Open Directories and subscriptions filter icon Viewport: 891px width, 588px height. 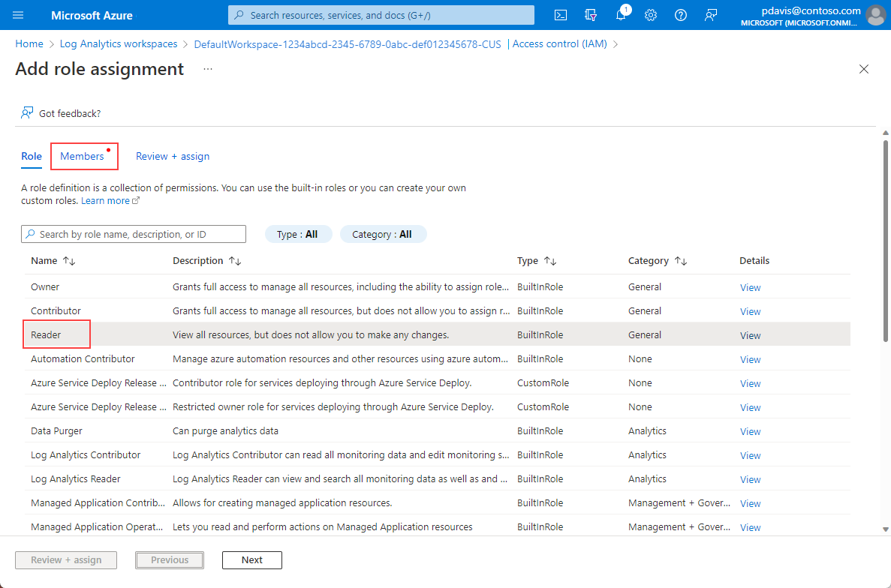tap(591, 15)
